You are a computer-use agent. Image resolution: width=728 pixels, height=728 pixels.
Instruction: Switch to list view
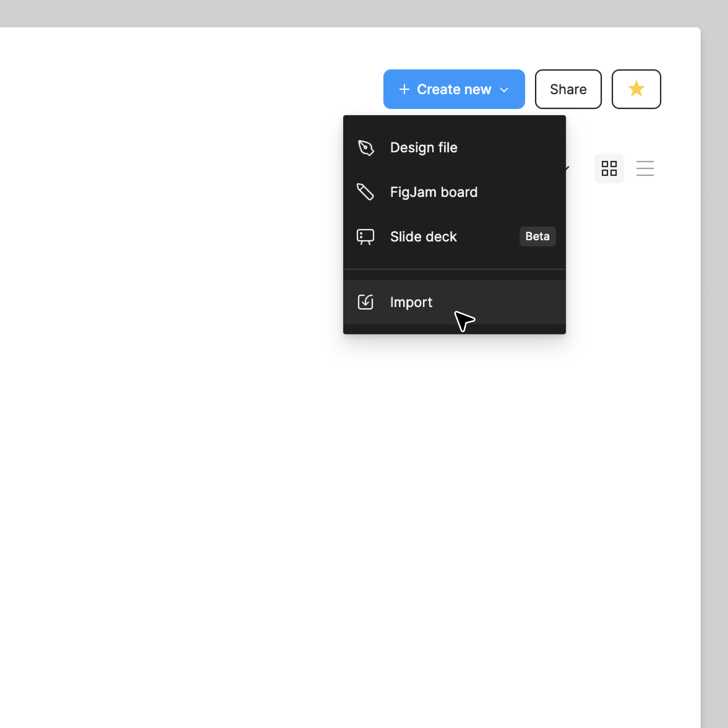[645, 168]
